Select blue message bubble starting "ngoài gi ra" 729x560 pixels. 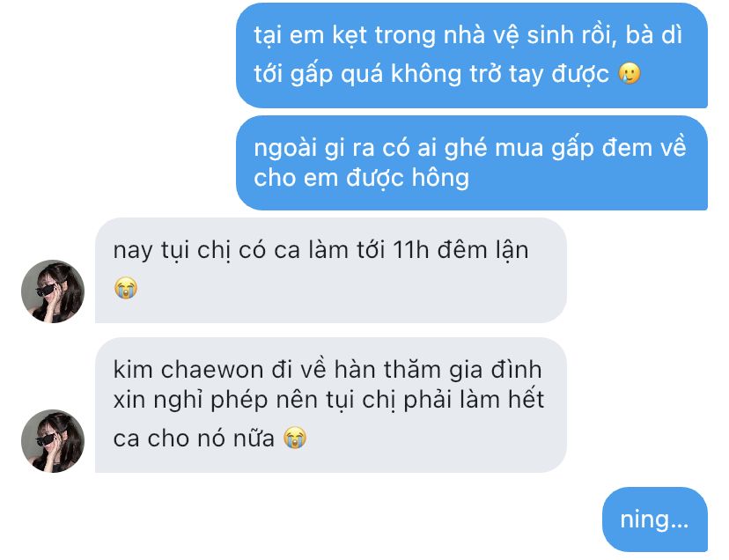coord(472,163)
